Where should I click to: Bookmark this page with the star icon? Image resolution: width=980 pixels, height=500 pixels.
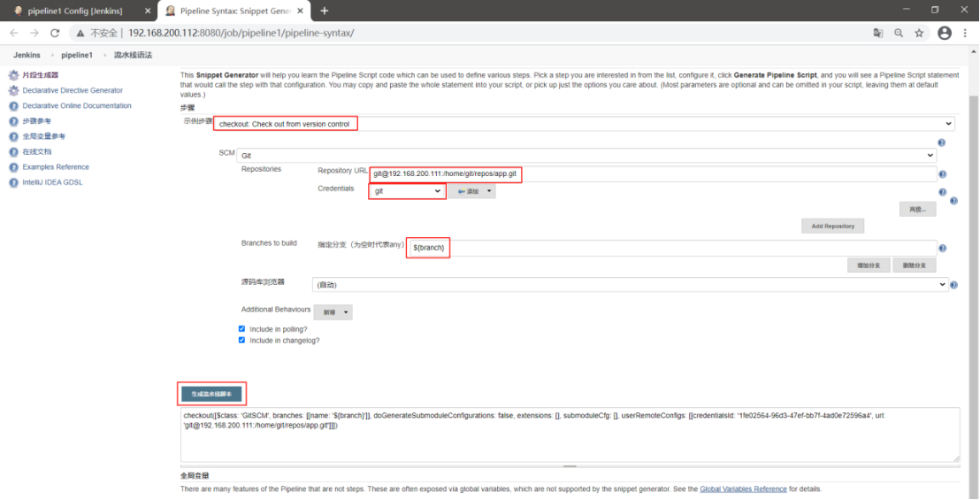[919, 33]
